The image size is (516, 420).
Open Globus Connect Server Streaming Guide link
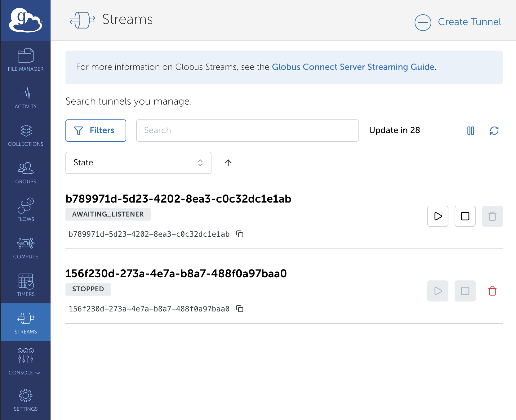coord(353,67)
